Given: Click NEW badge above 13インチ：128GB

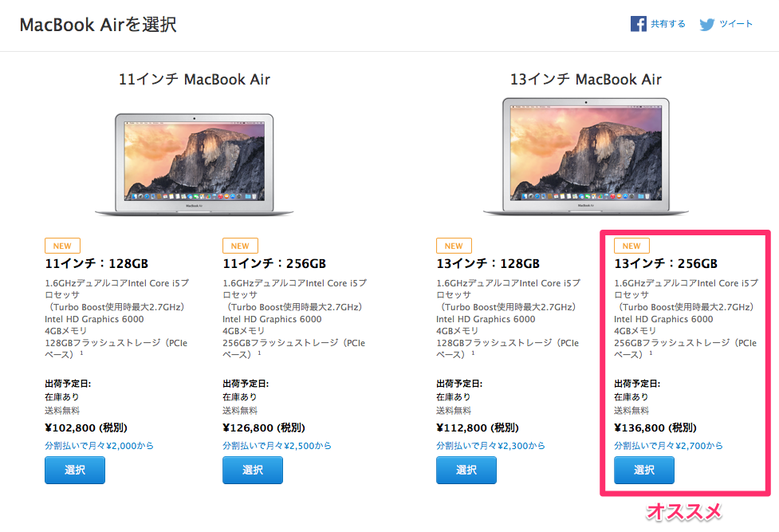Looking at the screenshot, I should [454, 246].
